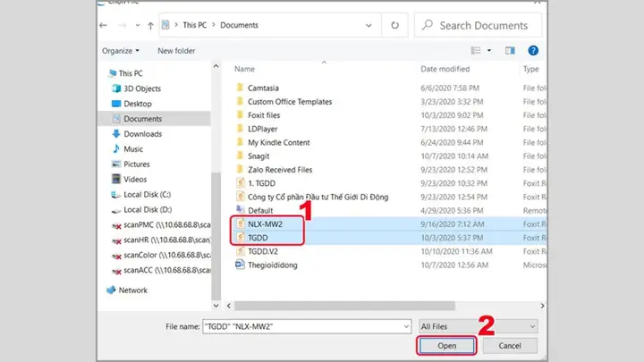This screenshot has height=362, width=644.
Task: Click Documents in address breadcrumb
Action: [x=239, y=25]
